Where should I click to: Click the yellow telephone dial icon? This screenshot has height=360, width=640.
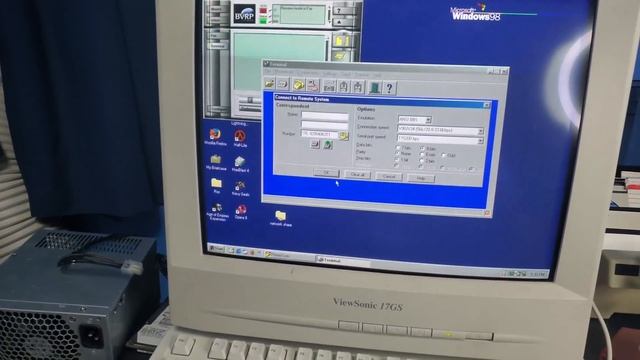299,85
